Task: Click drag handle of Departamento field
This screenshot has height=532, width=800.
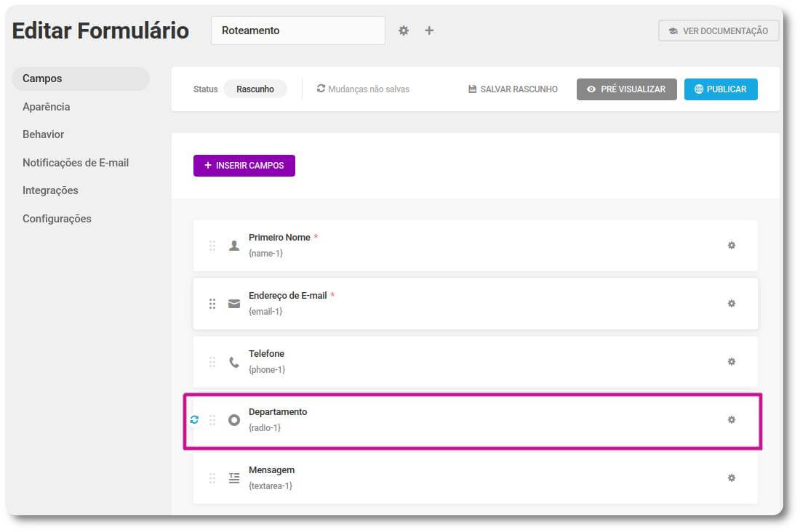Action: click(x=212, y=420)
